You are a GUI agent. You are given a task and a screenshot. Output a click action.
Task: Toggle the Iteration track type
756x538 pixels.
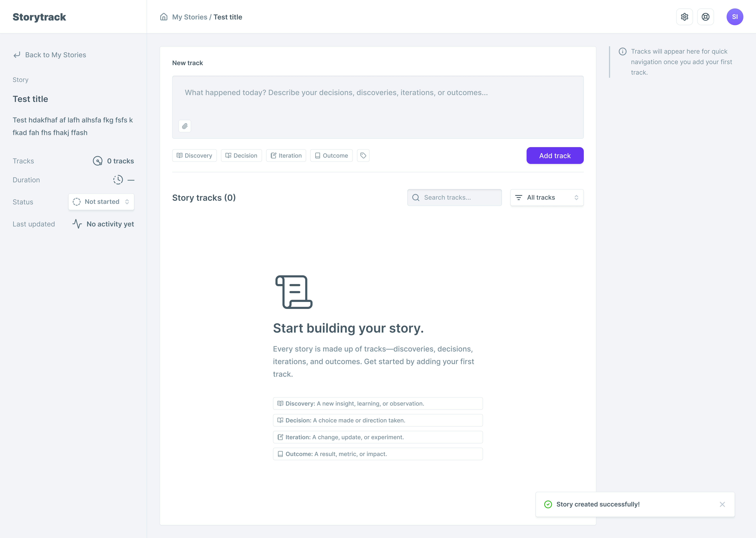coord(286,155)
